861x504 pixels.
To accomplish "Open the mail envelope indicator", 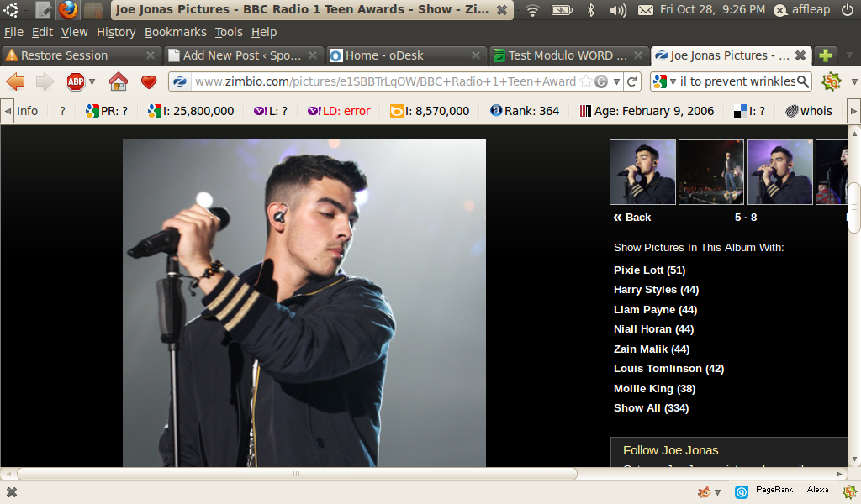I will point(646,10).
